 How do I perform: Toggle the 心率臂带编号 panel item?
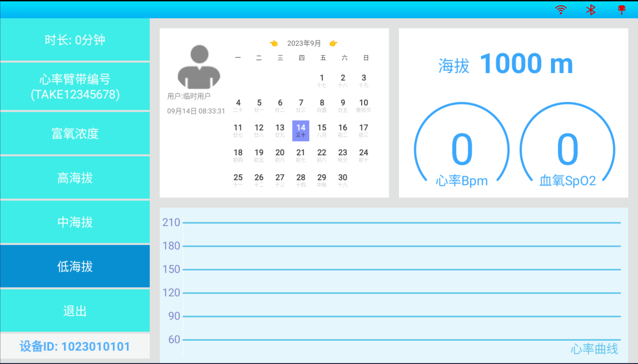[x=75, y=87]
